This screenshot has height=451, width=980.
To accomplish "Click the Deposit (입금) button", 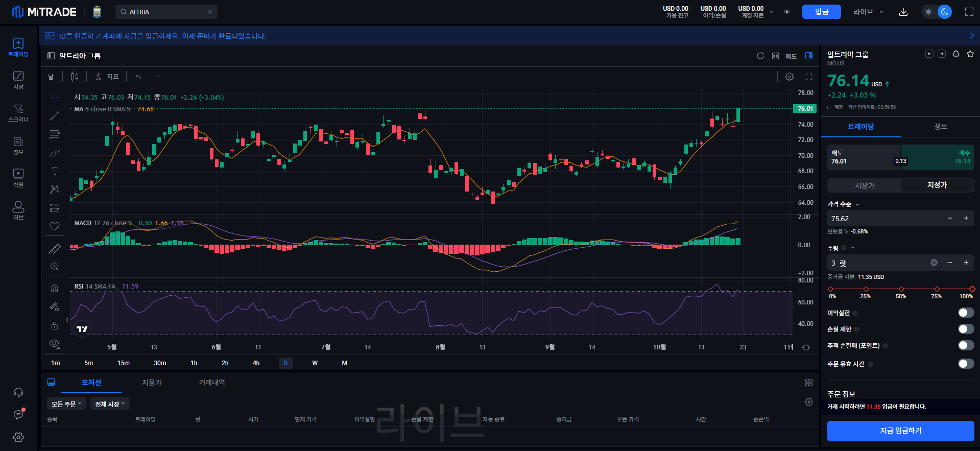I will (821, 12).
